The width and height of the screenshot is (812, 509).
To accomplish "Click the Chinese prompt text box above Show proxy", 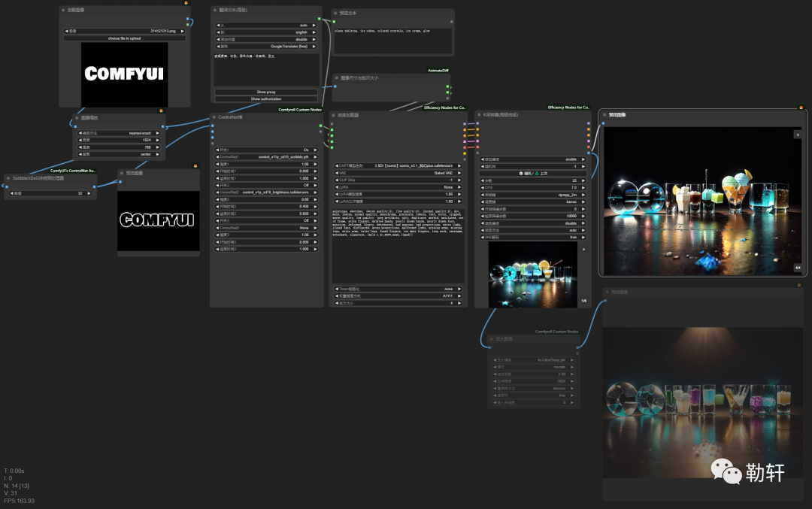I will [266, 69].
